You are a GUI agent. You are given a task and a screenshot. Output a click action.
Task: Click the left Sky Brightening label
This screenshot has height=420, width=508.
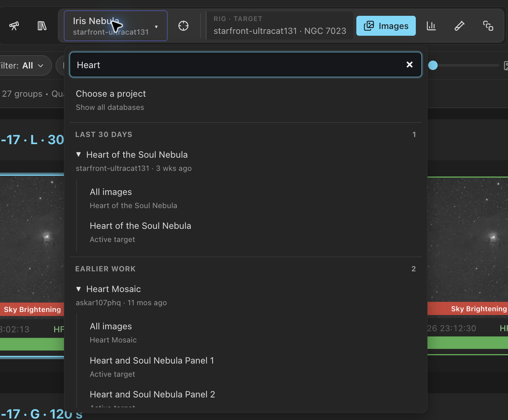(x=32, y=309)
